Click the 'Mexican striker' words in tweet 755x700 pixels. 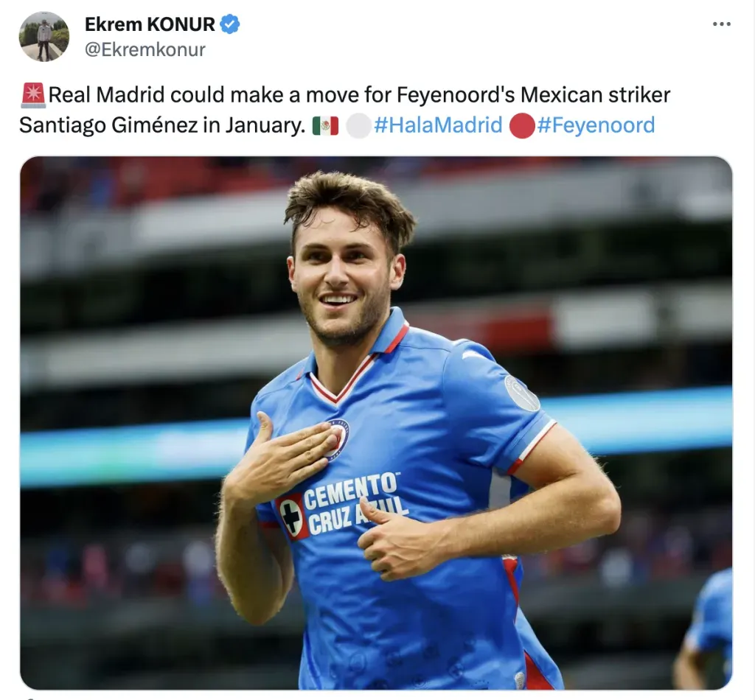[x=595, y=95]
